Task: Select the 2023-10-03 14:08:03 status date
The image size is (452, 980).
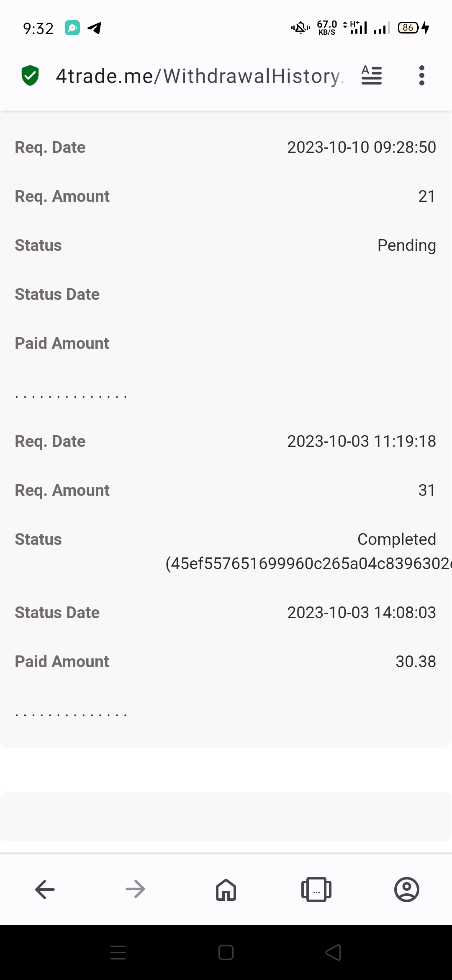Action: tap(362, 613)
